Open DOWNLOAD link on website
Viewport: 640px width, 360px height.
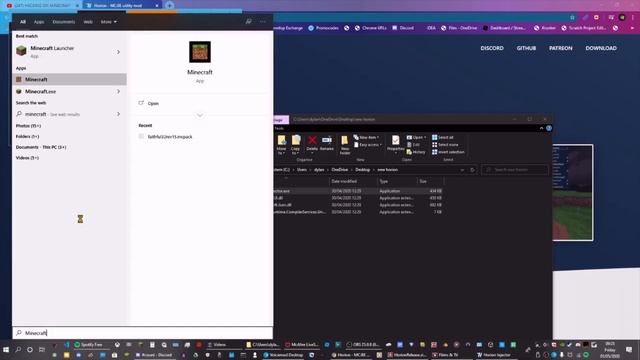(x=601, y=48)
